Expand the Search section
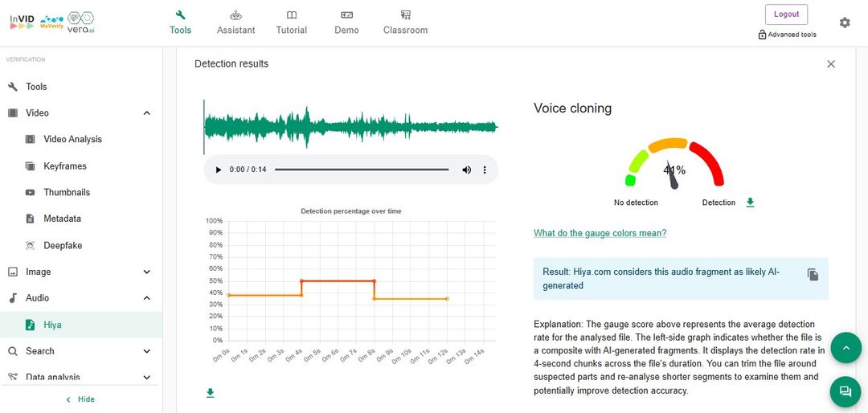Image resolution: width=868 pixels, height=413 pixels. coord(146,351)
